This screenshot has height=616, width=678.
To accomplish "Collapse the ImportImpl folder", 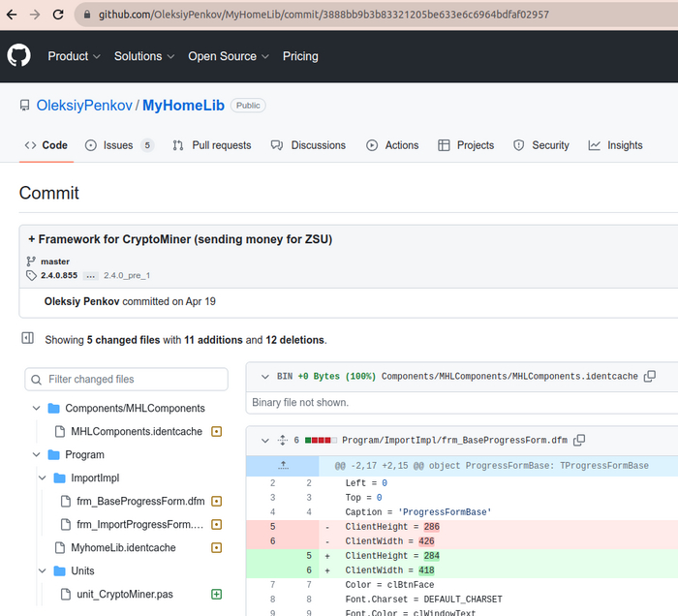I will click(43, 478).
